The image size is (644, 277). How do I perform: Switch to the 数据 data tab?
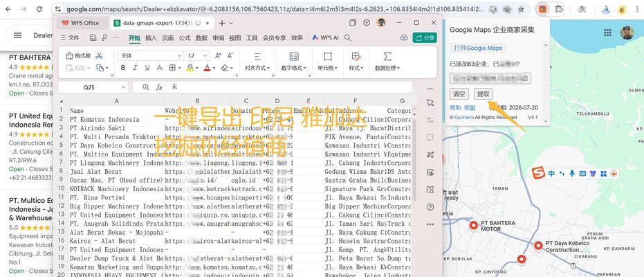(201, 38)
